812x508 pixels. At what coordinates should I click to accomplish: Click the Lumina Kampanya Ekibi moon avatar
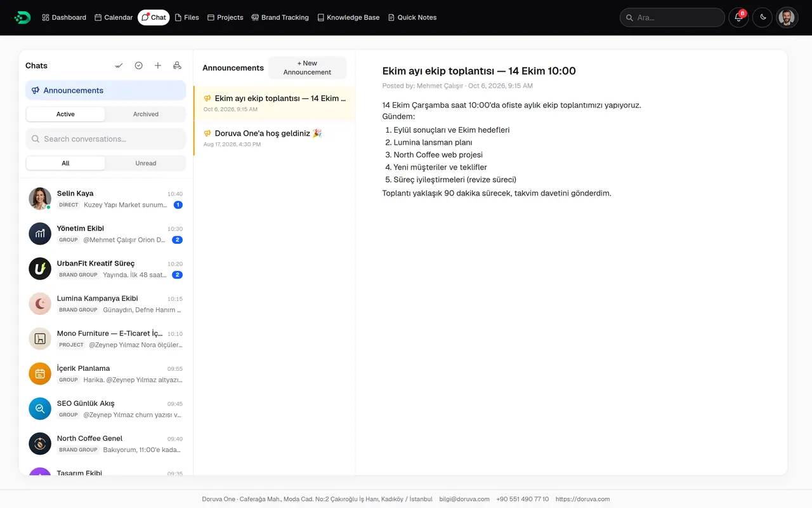40,304
